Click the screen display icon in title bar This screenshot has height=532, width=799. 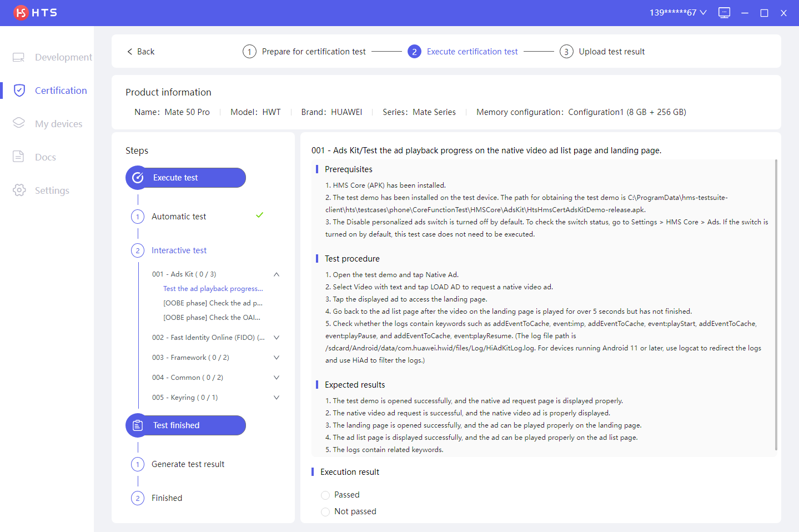pyautogui.click(x=724, y=13)
